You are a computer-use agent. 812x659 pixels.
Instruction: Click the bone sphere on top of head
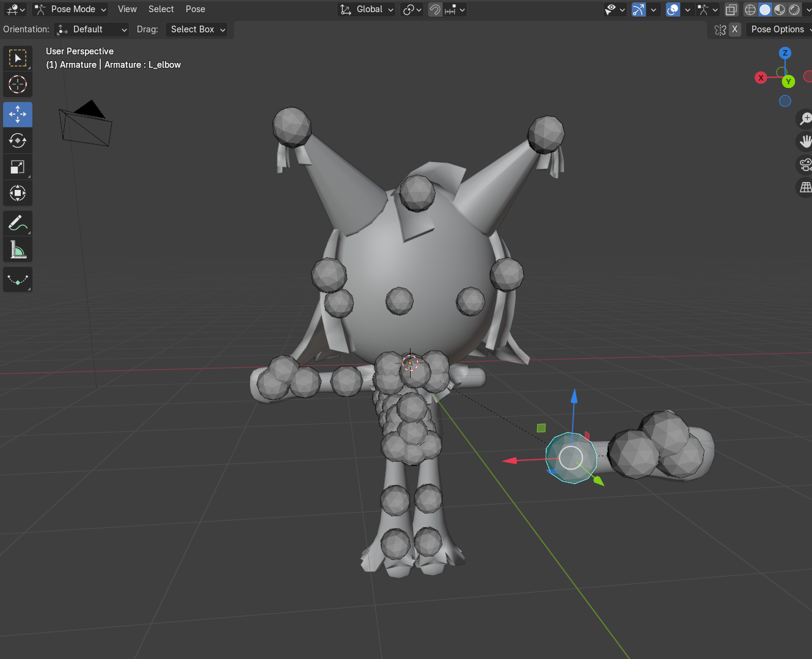(417, 193)
